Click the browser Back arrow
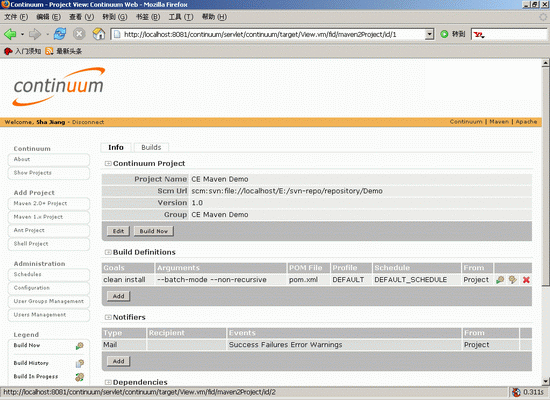This screenshot has height=400, width=550. (10, 34)
